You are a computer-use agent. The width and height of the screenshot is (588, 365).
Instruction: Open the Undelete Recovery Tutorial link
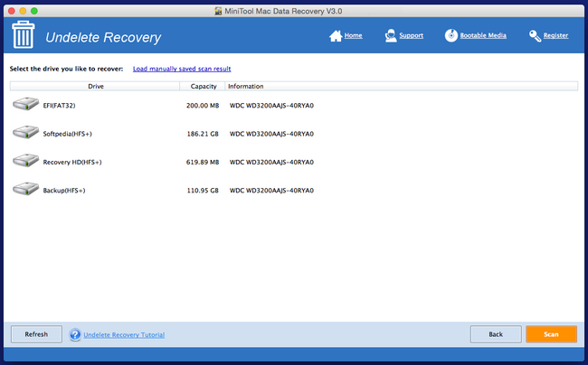(124, 334)
